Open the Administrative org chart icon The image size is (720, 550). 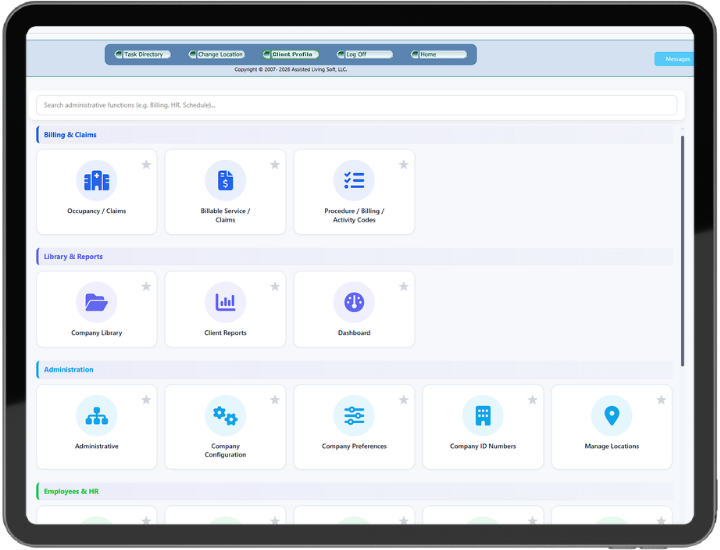click(x=96, y=415)
